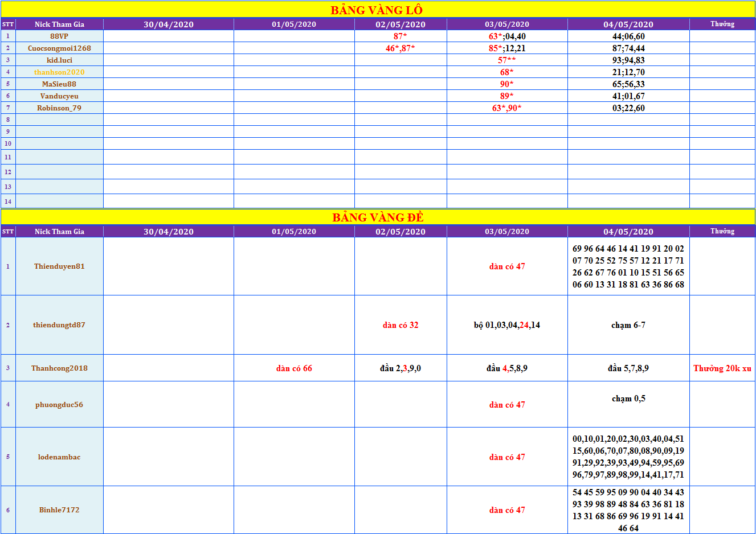The height and width of the screenshot is (534, 756).
Task: Select 'Thưởng' header in Đề table
Action: coord(722,231)
